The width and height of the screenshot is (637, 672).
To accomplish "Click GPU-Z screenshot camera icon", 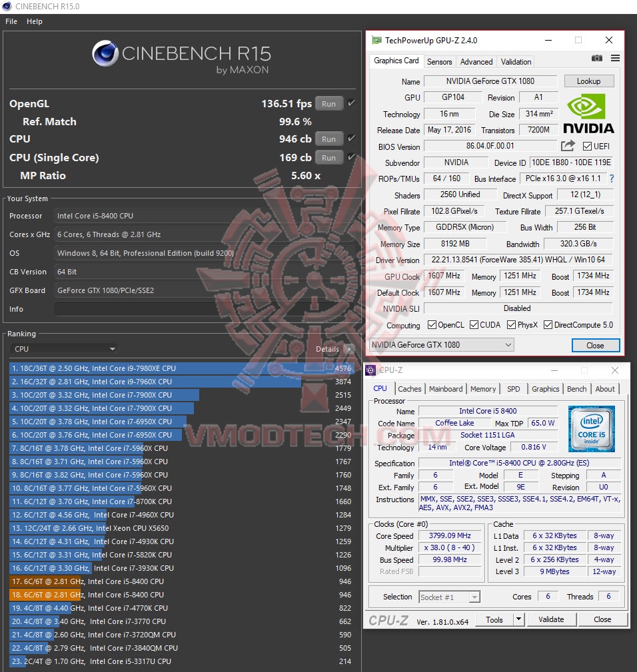I will click(597, 59).
